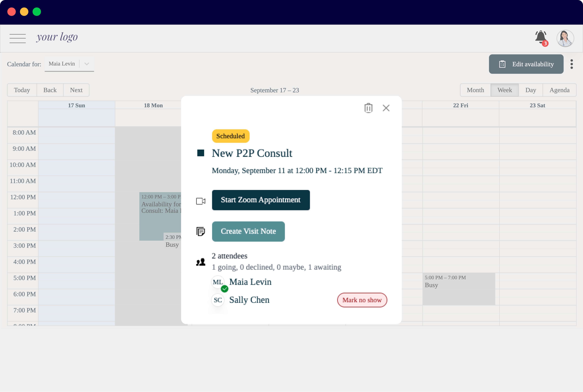
Task: Open the hamburger menu
Action: pyautogui.click(x=17, y=38)
